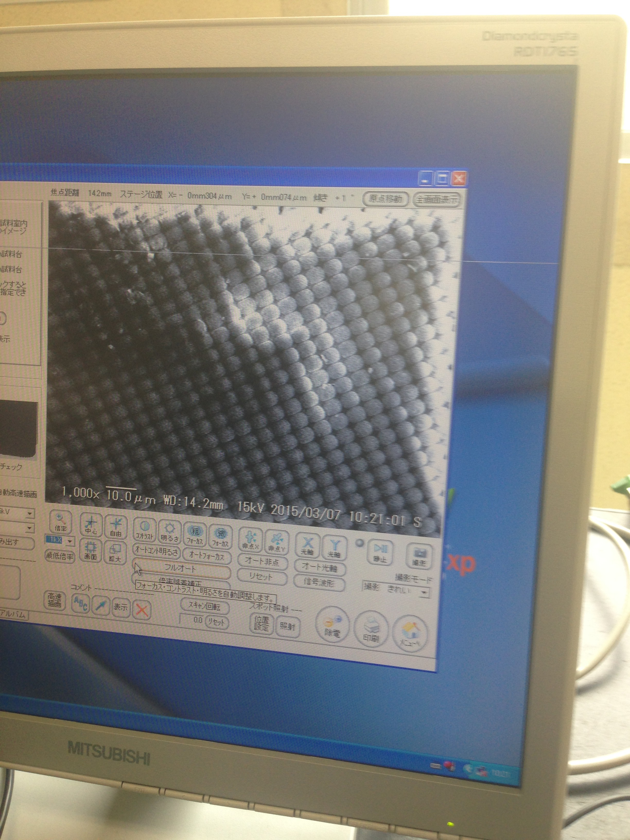The height and width of the screenshot is (840, 630).
Task: Open the dropdown below the kV selector
Action: coord(30,528)
